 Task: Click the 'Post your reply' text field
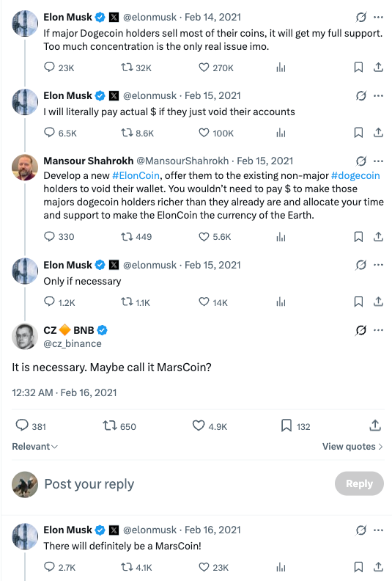tap(185, 484)
